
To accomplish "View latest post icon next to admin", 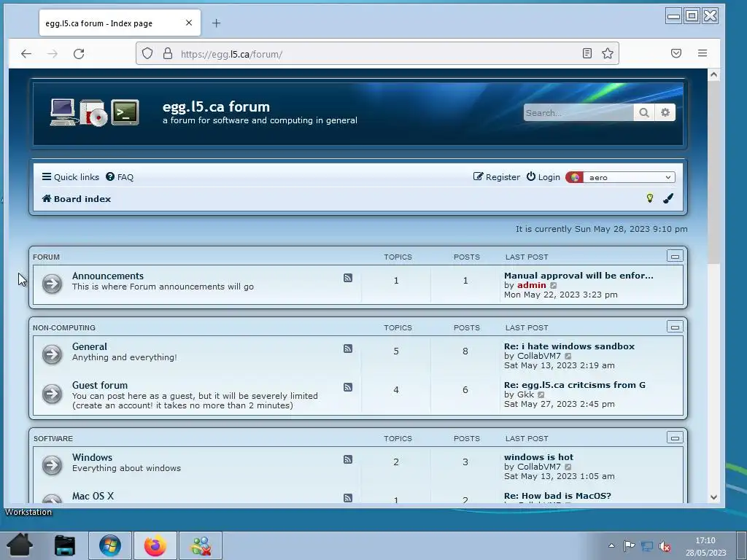I will [553, 285].
